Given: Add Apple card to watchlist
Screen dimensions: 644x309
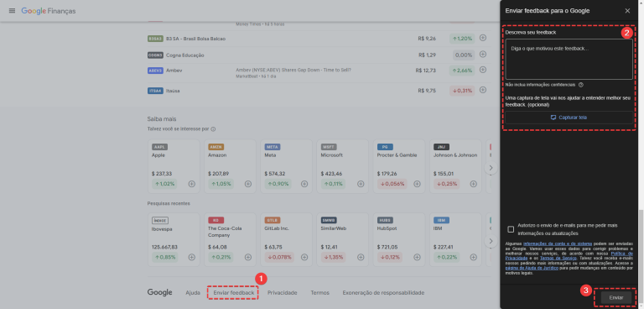Looking at the screenshot, I should tap(192, 184).
